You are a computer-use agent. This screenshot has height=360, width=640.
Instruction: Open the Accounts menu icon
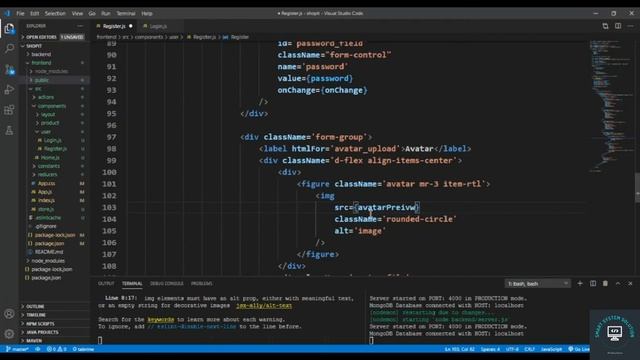pos(9,313)
